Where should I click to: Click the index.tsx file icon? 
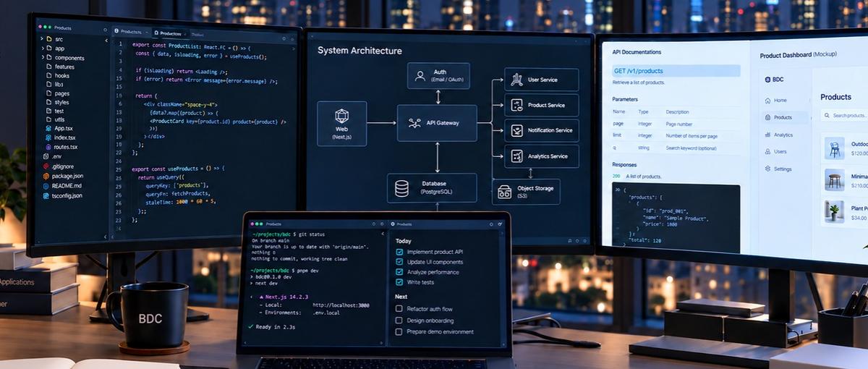point(47,137)
